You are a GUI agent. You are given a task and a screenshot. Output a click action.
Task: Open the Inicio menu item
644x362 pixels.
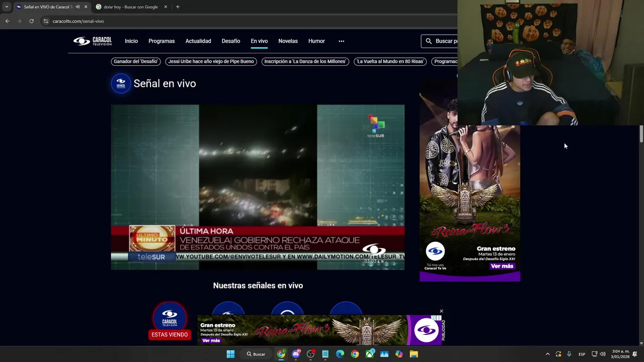[131, 41]
